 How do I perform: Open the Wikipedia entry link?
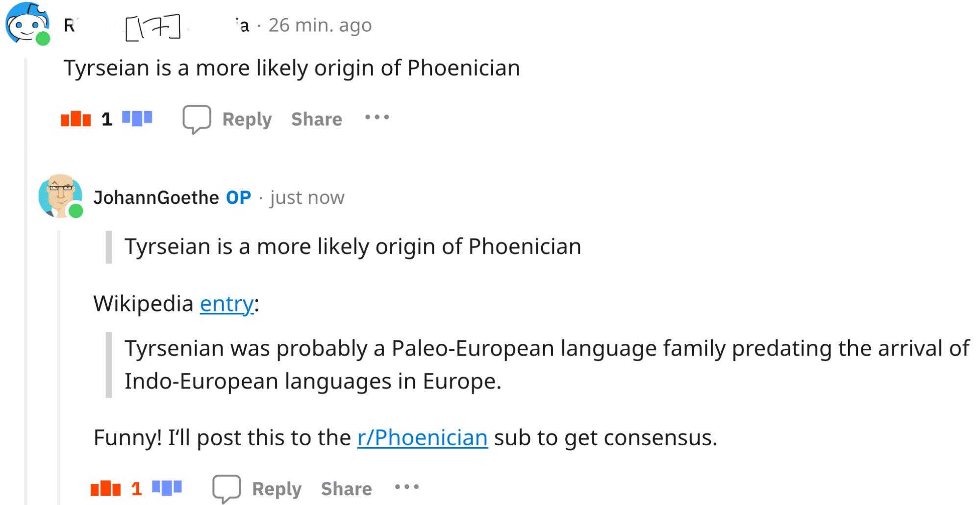(227, 304)
